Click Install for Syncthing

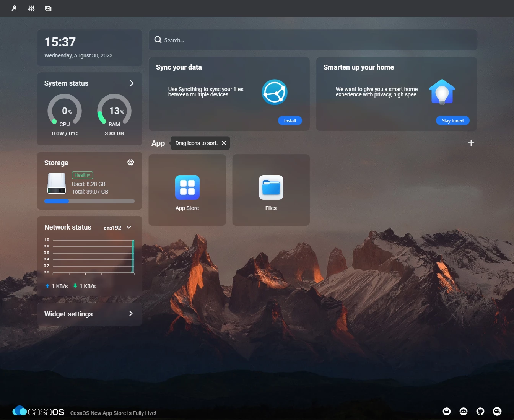290,121
